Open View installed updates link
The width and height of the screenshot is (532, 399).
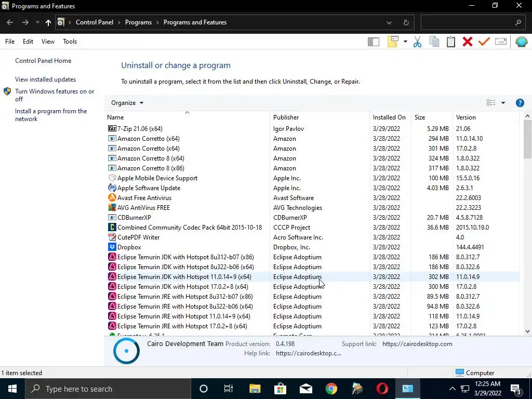click(46, 79)
